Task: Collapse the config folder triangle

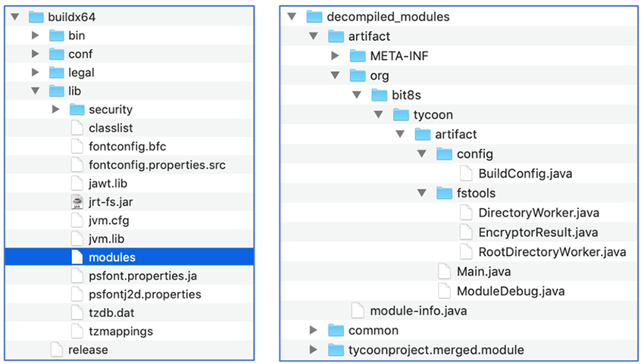Action: [x=422, y=154]
